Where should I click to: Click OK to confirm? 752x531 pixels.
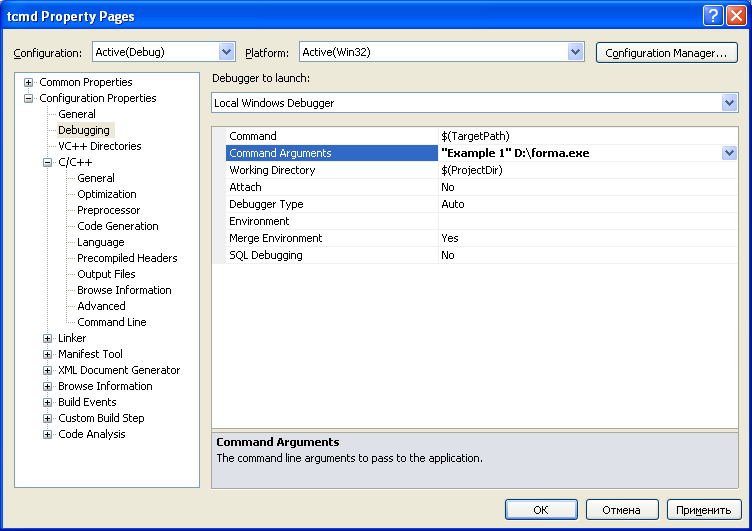point(541,509)
